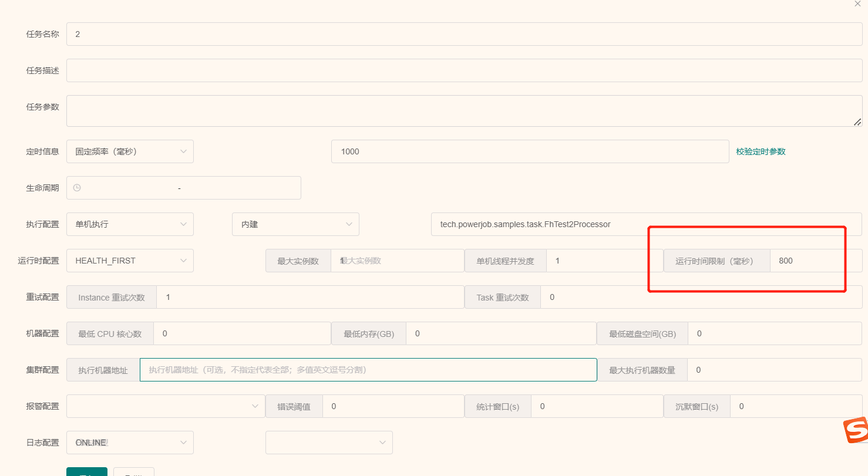
Task: Open the ONLINE log type dropdown
Action: (130, 443)
